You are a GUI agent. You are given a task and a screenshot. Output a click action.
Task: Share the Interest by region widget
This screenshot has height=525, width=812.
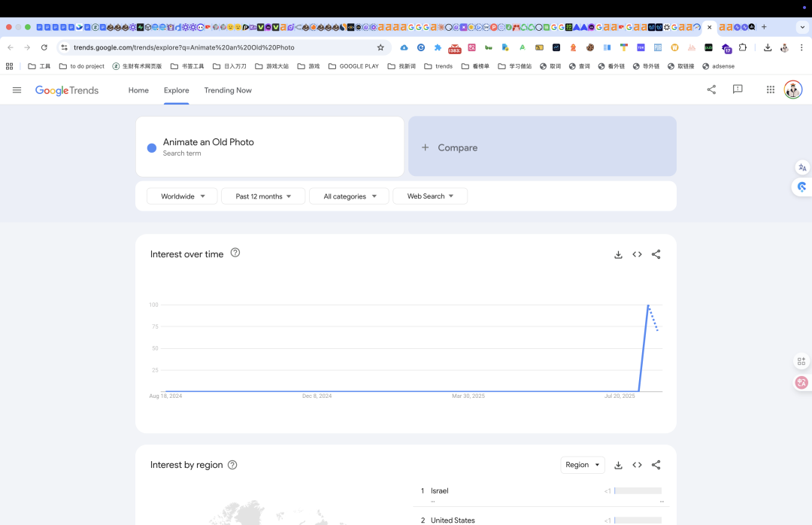656,465
